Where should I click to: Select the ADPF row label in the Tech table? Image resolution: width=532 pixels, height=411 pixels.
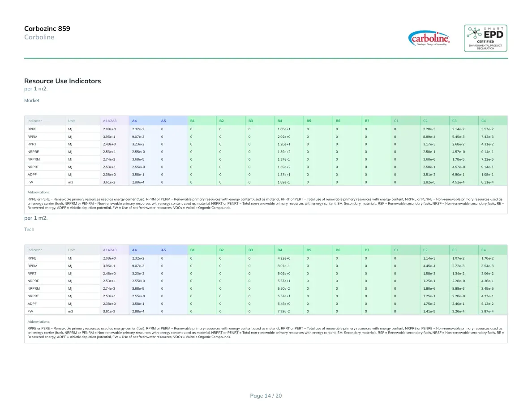(32, 304)
